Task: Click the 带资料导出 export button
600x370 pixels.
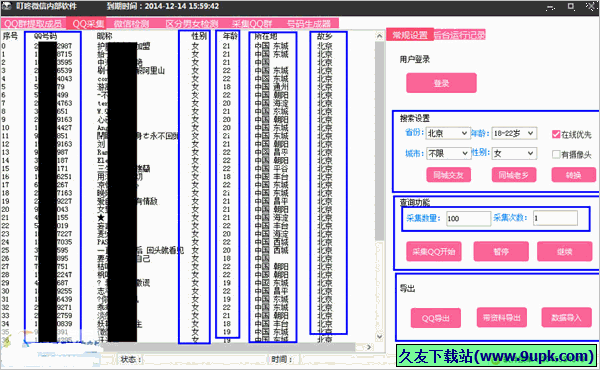Action: [x=501, y=317]
